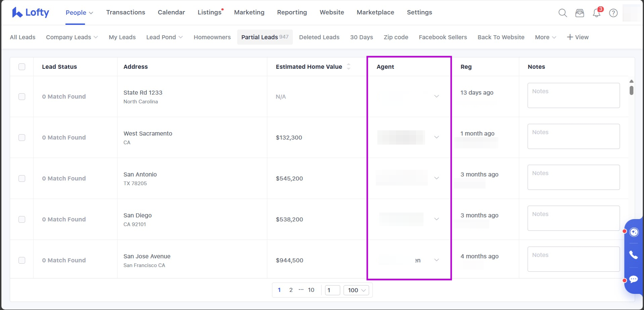Check the State Rd 1233 row checkbox
Screen dimensions: 644x310
pyautogui.click(x=22, y=97)
